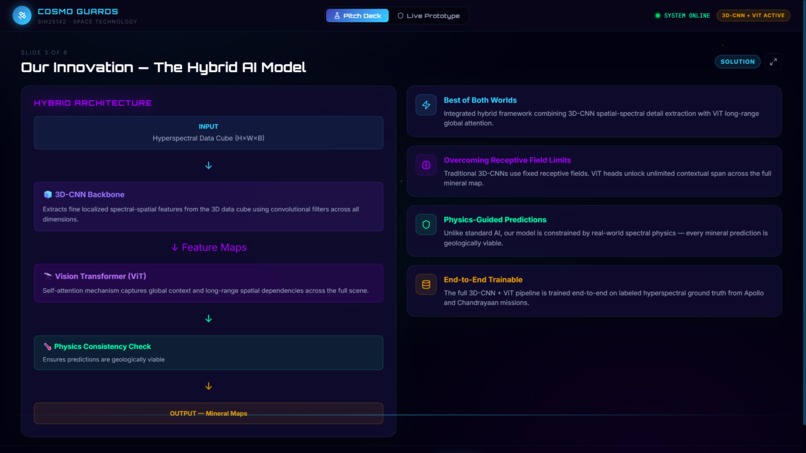Click the Overcoming Receptive Field Limits icon
806x453 pixels.
[x=426, y=165]
